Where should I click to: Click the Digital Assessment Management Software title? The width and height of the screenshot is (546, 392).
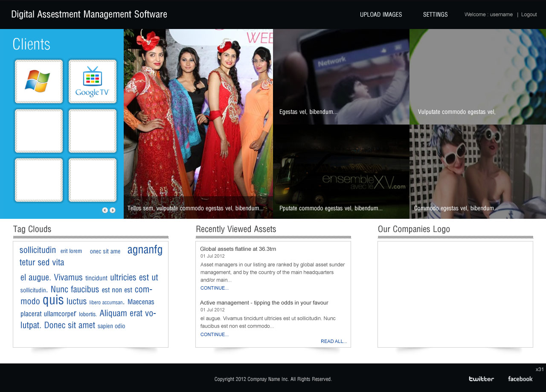[89, 14]
